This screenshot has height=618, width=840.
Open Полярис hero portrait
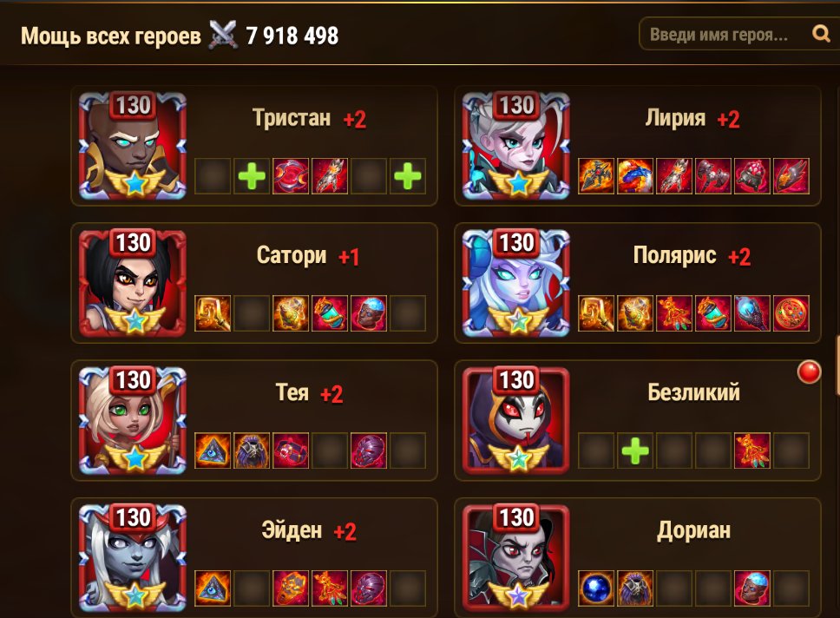516,283
